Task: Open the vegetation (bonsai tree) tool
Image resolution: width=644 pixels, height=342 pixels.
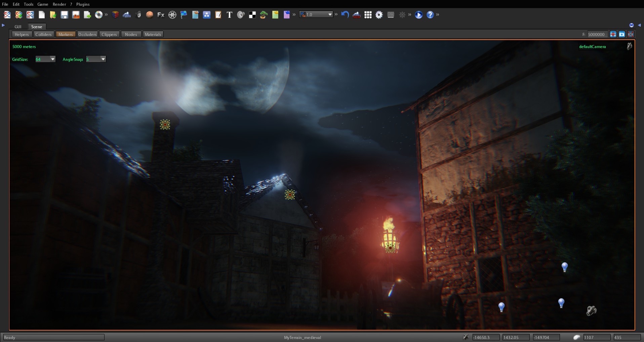Action: (263, 15)
